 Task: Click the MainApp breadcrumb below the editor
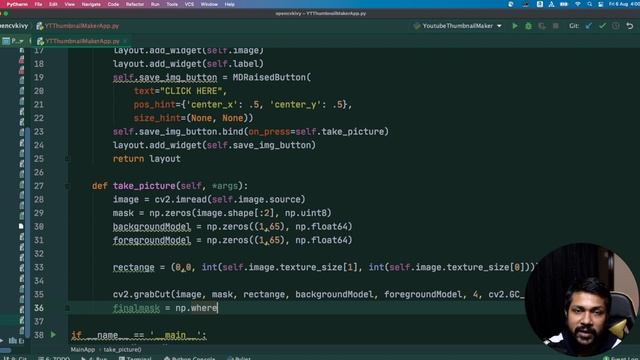(x=82, y=350)
